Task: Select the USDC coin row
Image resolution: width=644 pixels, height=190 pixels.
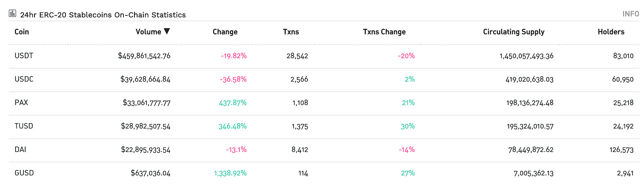Action: [24, 79]
